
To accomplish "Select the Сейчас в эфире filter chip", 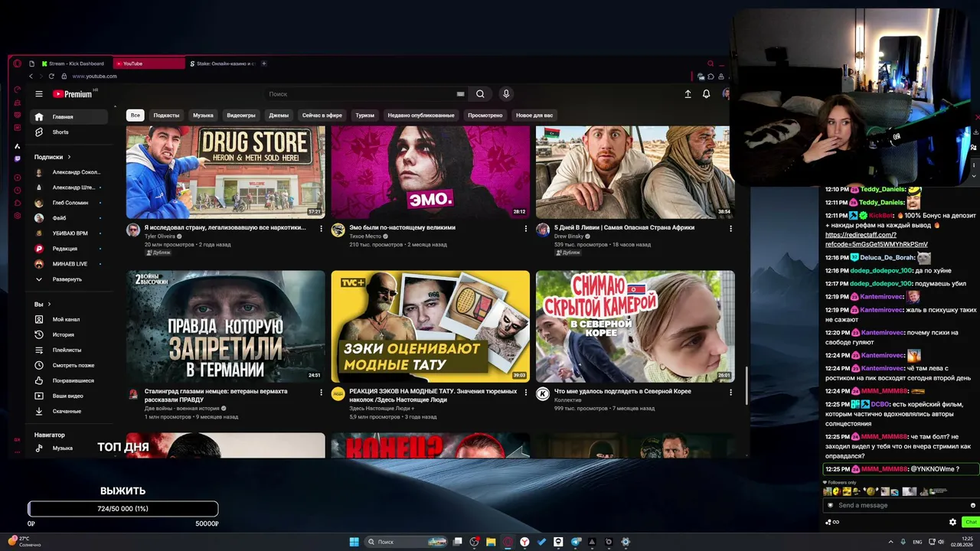I will (322, 116).
